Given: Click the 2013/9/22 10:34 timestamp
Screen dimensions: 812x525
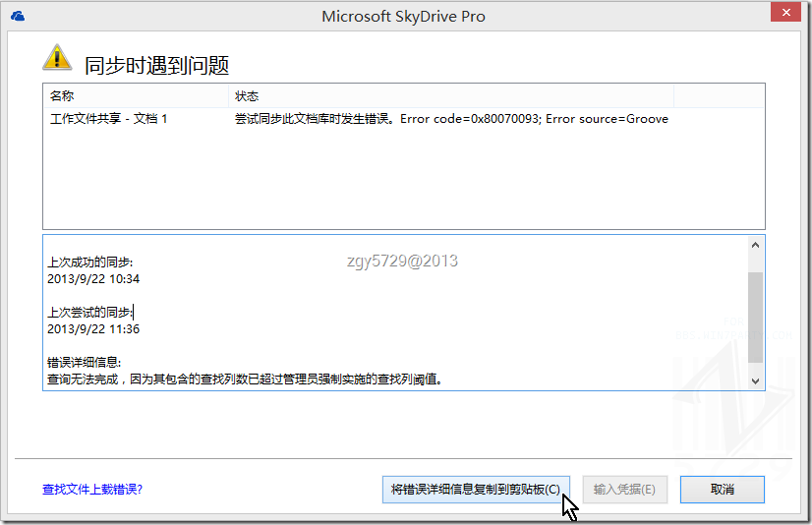Looking at the screenshot, I should tap(93, 279).
